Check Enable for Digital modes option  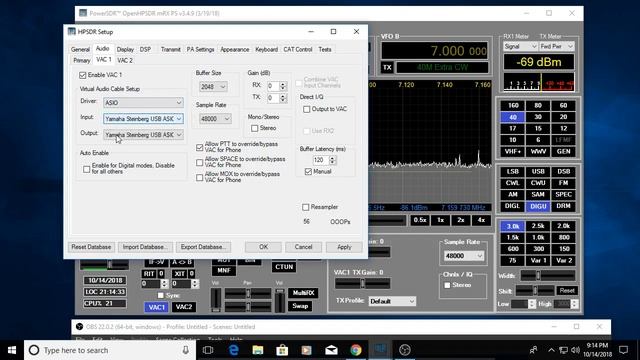click(87, 169)
